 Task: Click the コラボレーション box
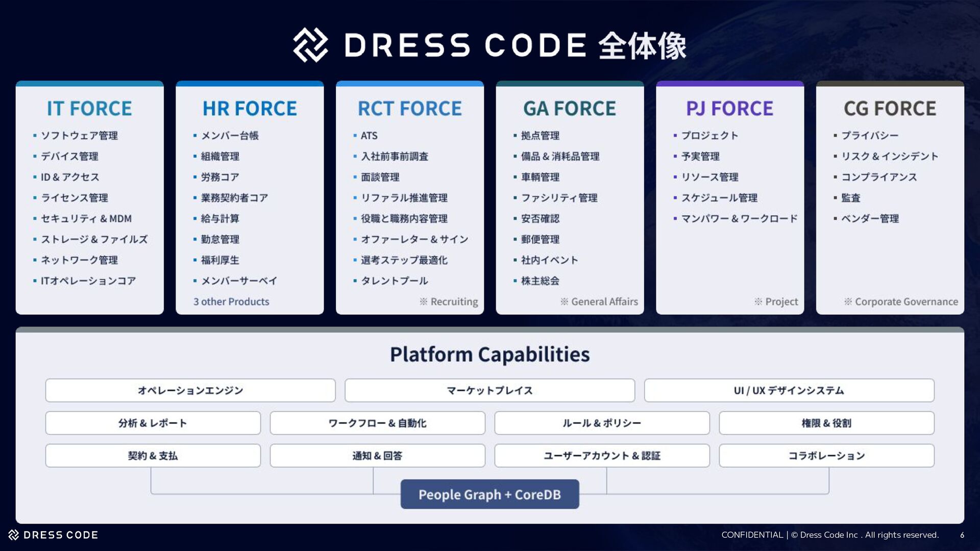826,456
